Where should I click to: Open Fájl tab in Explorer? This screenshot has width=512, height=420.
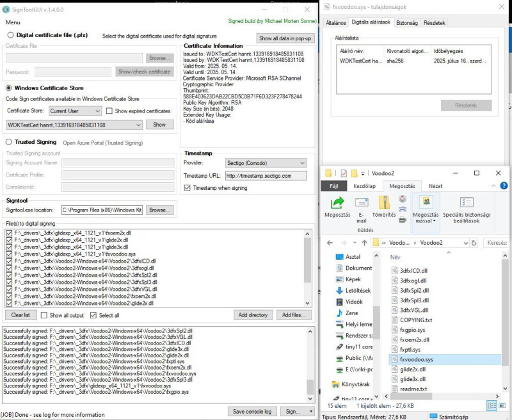[333, 186]
